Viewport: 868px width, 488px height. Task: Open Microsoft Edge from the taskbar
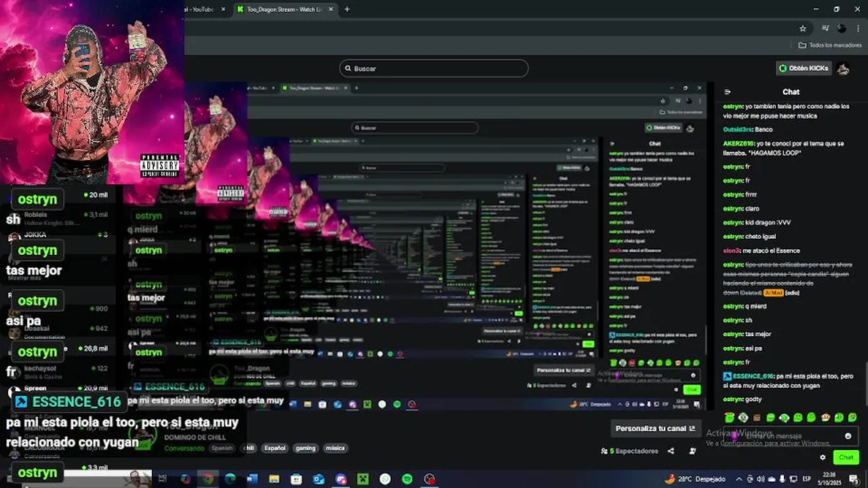coord(230,479)
